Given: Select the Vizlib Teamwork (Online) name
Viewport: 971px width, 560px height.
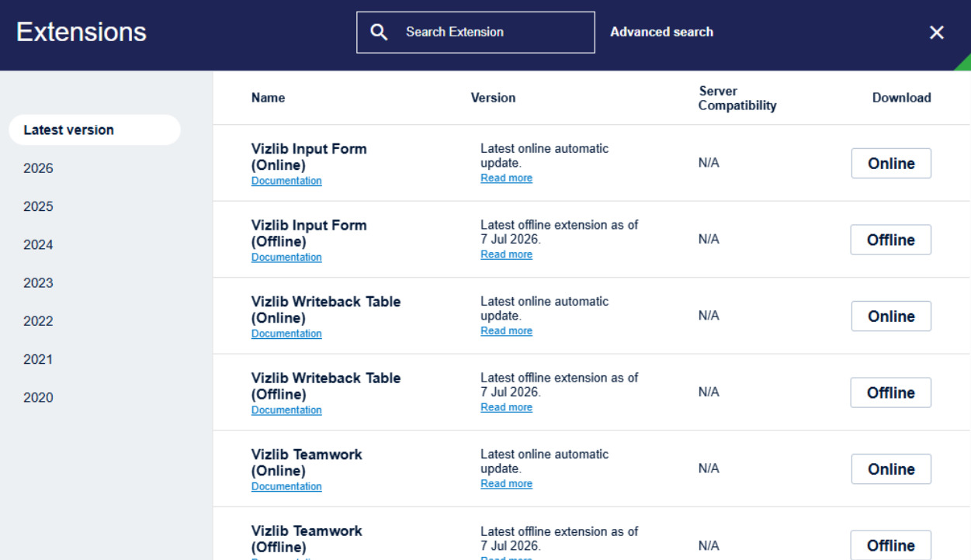Looking at the screenshot, I should 307,461.
